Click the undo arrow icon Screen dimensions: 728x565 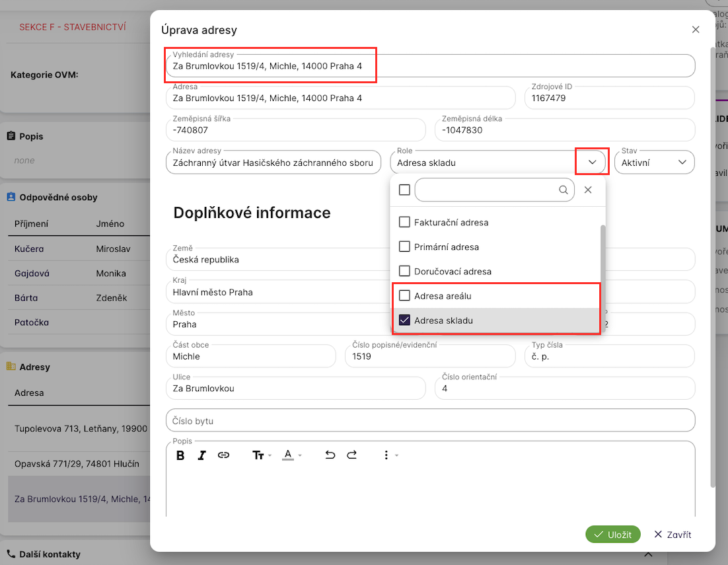tap(330, 455)
